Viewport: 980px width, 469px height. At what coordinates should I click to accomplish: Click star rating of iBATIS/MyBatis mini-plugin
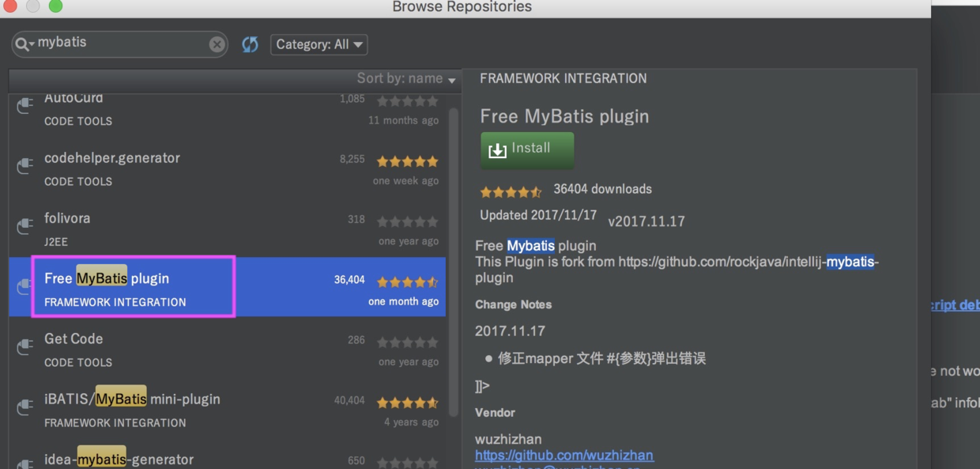(x=407, y=402)
